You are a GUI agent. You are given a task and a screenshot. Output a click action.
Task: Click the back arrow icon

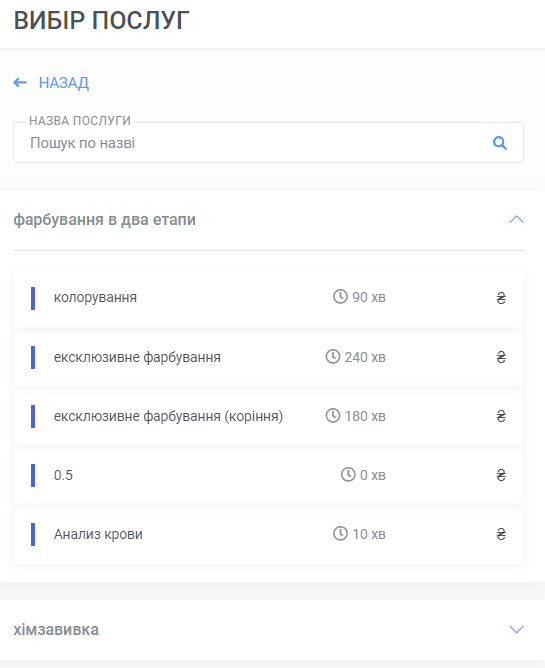tap(20, 82)
